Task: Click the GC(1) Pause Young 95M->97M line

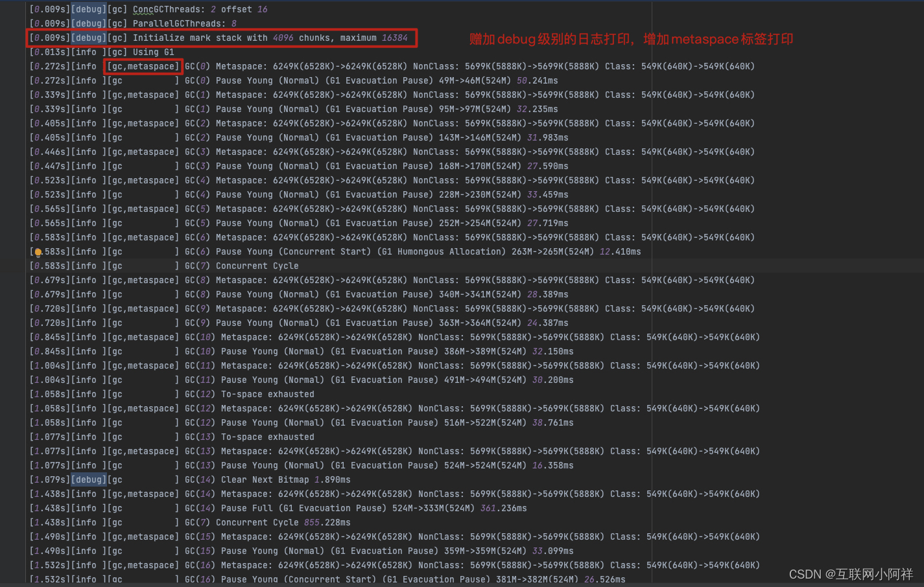Action: click(294, 109)
